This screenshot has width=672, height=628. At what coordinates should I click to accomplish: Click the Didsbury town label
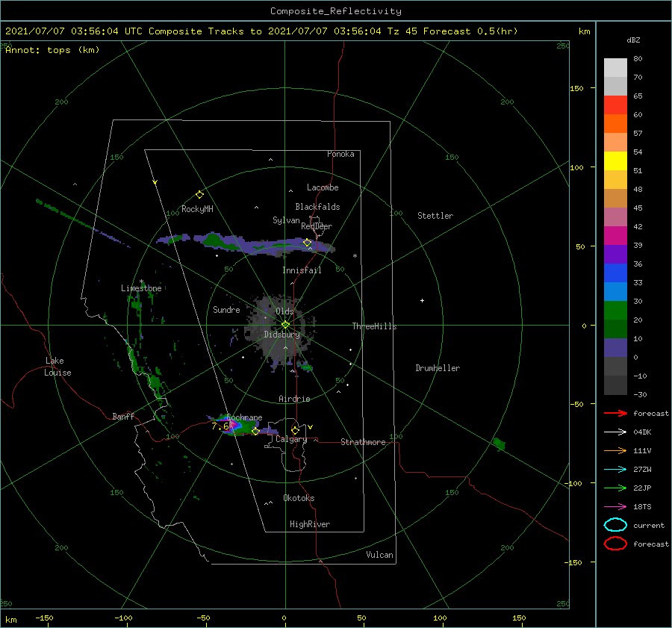tap(281, 335)
